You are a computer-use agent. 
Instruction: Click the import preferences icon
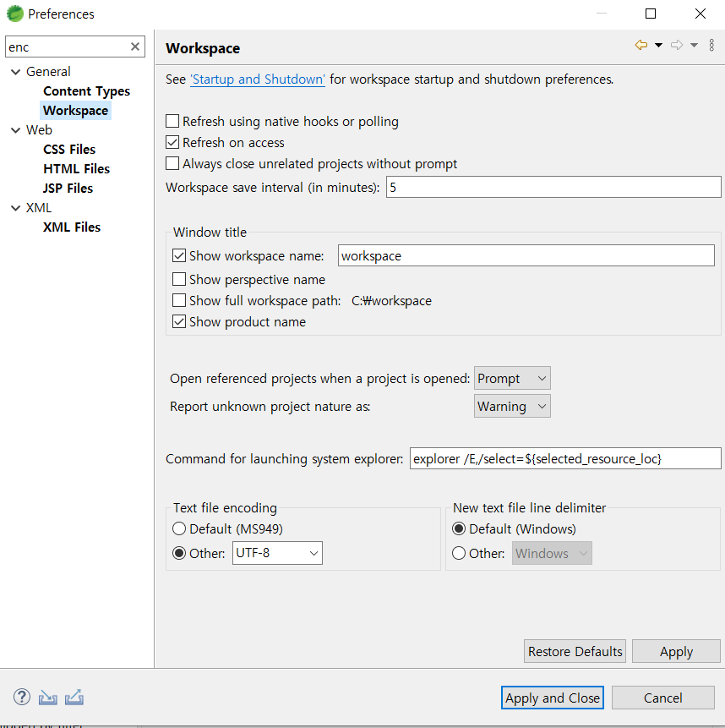[x=47, y=697]
